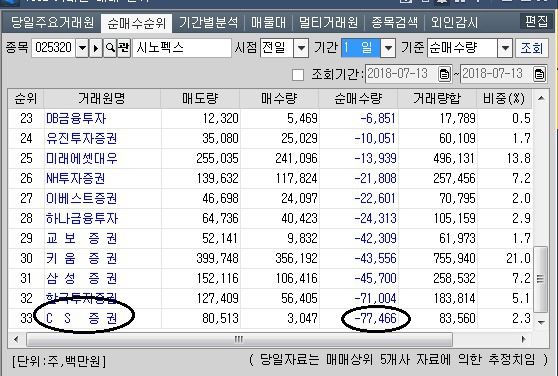Click the buy volume value 3,047

[302, 318]
